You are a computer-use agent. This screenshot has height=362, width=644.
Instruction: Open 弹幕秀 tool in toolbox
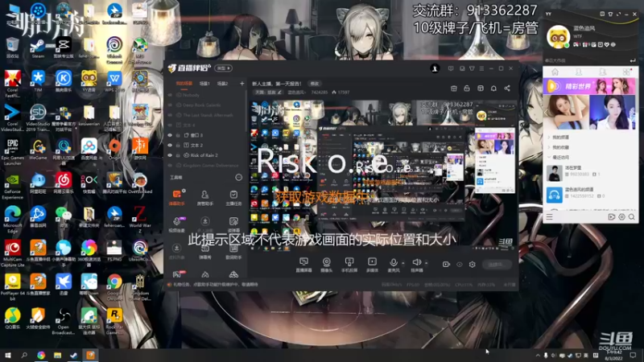pos(205,252)
